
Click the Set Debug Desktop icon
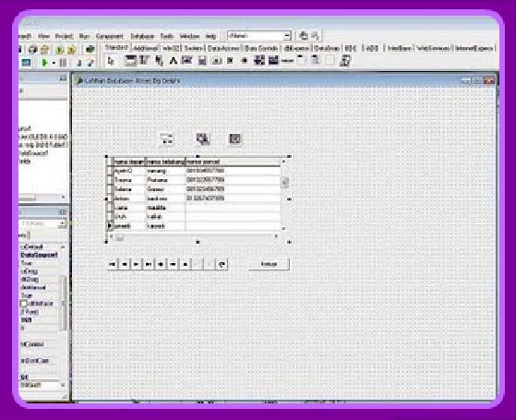(316, 36)
